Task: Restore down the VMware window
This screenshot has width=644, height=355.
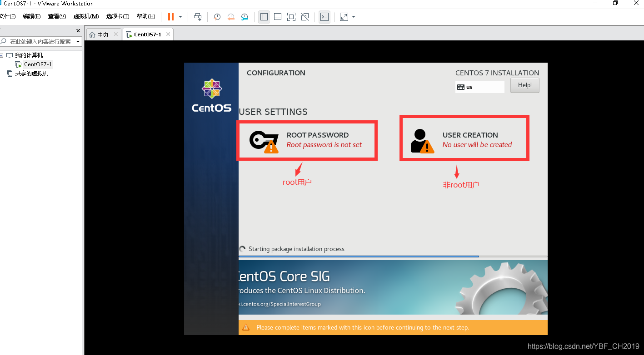Action: 615,3
